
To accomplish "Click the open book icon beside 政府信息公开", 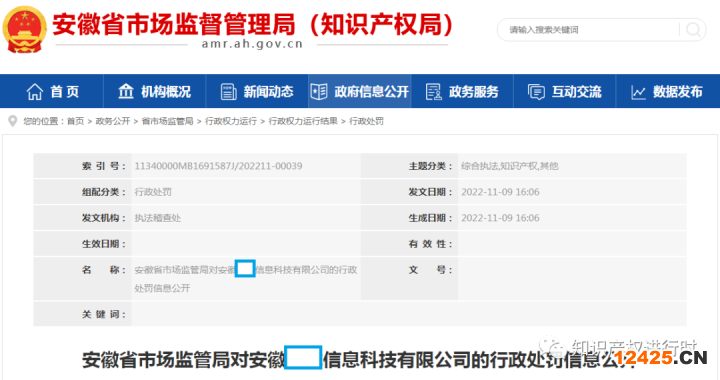I will click(x=319, y=92).
